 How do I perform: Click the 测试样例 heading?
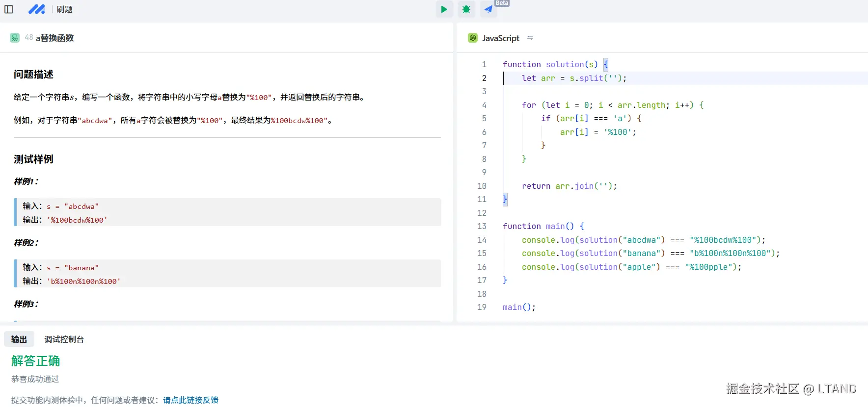(33, 159)
